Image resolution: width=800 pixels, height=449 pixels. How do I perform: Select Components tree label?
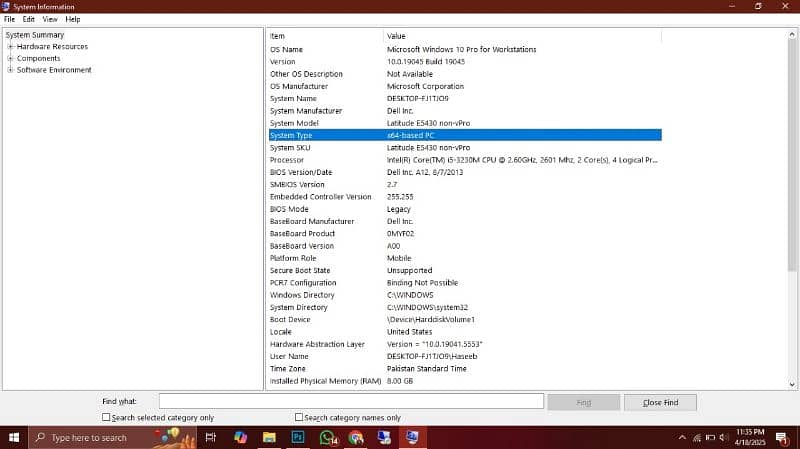38,58
